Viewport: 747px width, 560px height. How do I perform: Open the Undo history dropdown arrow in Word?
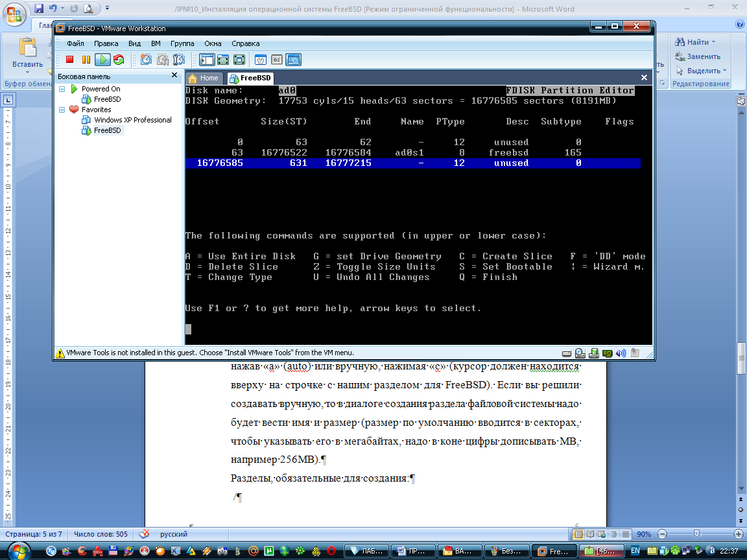tap(62, 8)
